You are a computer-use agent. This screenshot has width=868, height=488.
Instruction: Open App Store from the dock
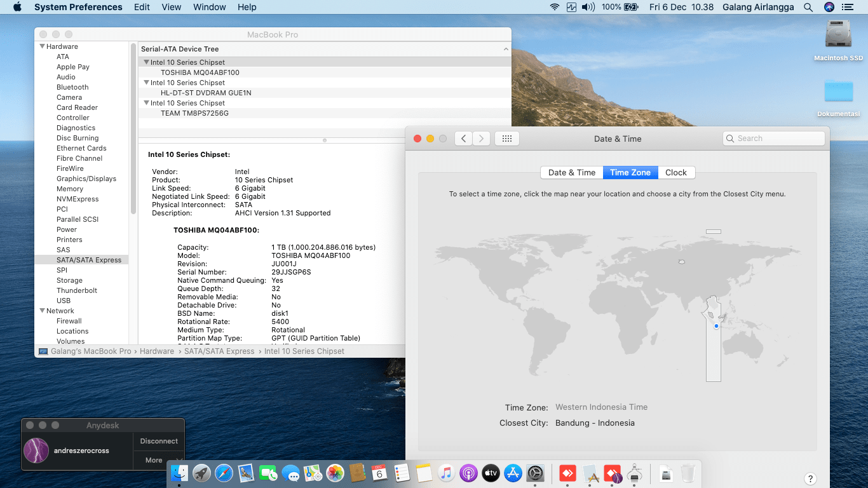click(513, 473)
